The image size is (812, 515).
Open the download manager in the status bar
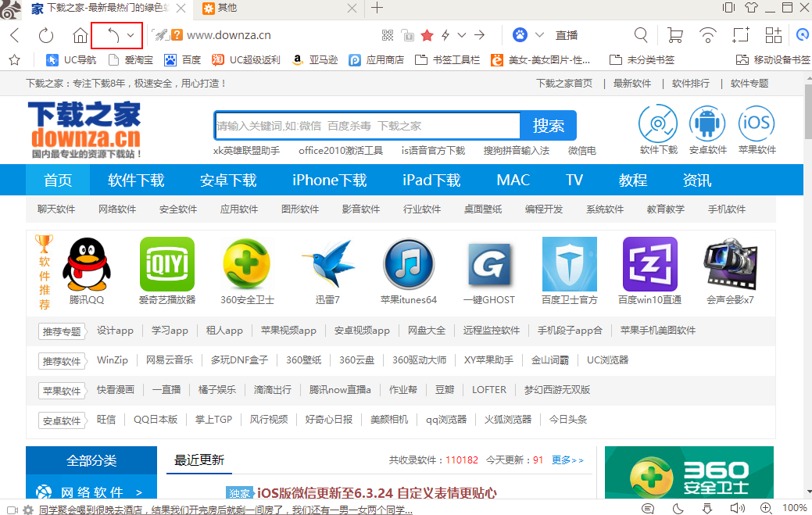pos(706,509)
